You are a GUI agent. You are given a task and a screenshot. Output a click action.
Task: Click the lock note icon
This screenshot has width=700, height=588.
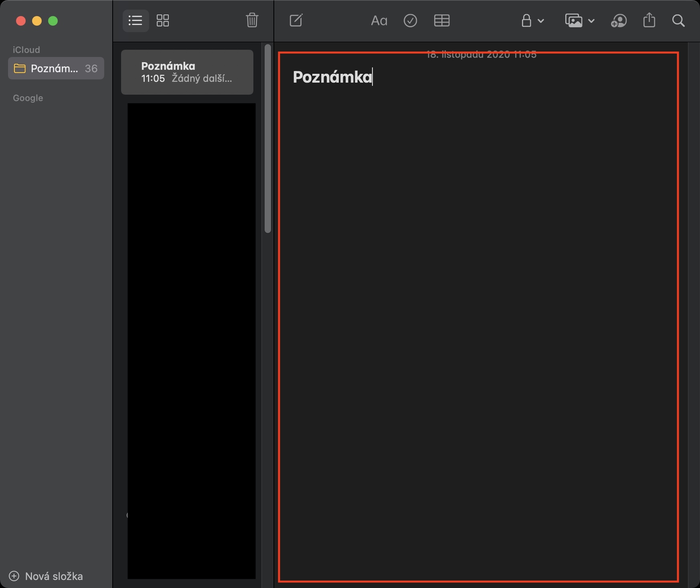[x=526, y=20]
